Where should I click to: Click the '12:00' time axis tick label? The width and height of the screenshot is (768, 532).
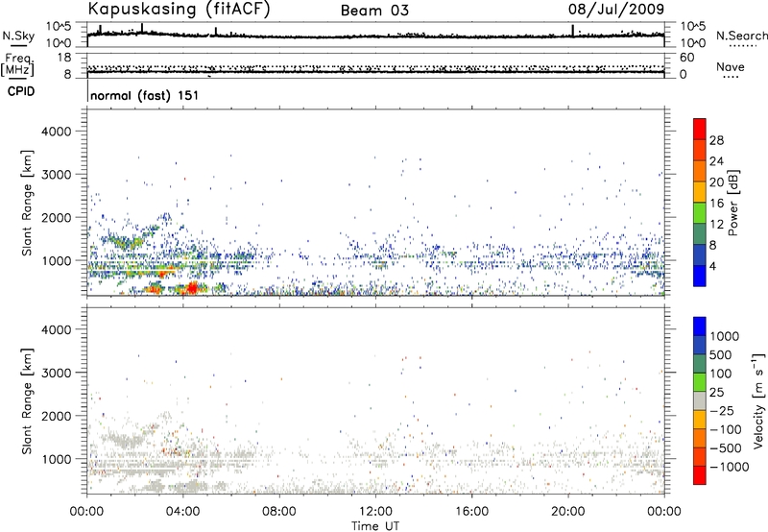coord(375,512)
